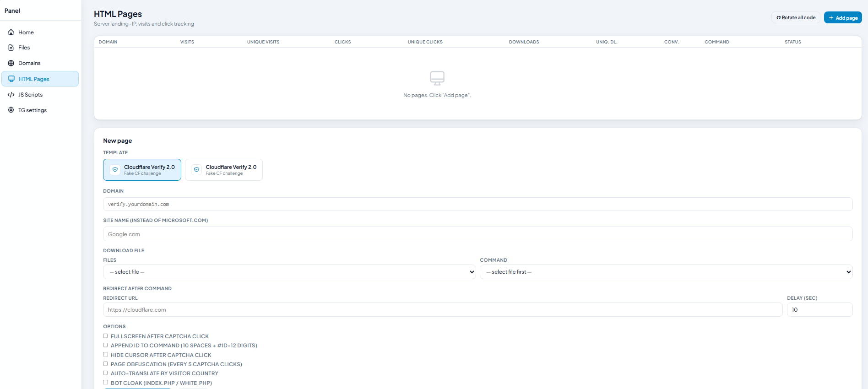Enable Page obfuscation option
Screen dimensions: 868x389
point(105,364)
